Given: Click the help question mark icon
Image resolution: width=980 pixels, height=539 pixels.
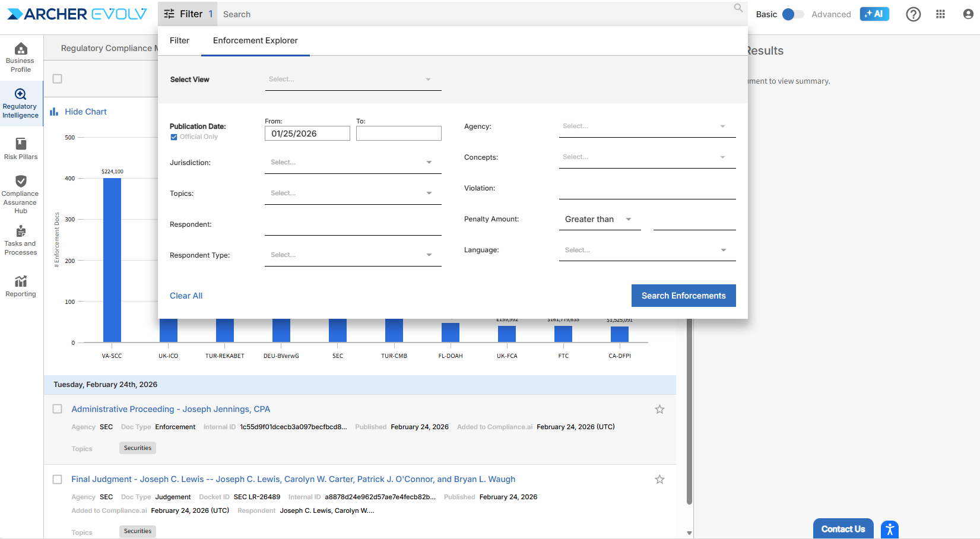Looking at the screenshot, I should click(913, 14).
